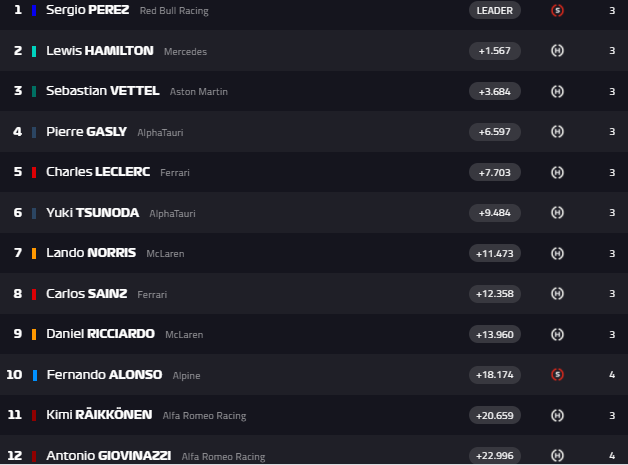This screenshot has height=465, width=628.
Task: Click Ferrari red color bar beside Sainz
Action: 34,294
